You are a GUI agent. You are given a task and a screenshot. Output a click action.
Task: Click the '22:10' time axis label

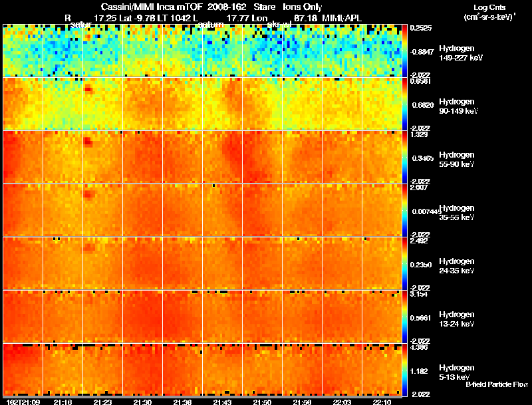(382, 402)
